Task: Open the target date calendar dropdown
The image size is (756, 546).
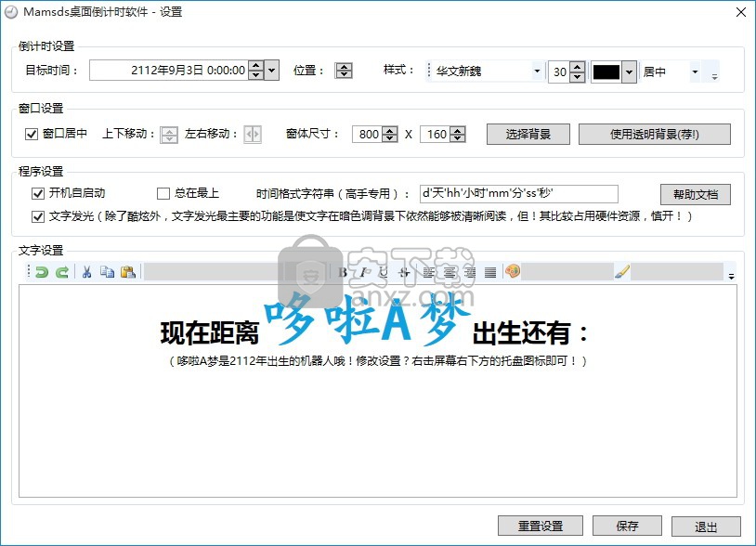Action: (x=272, y=71)
